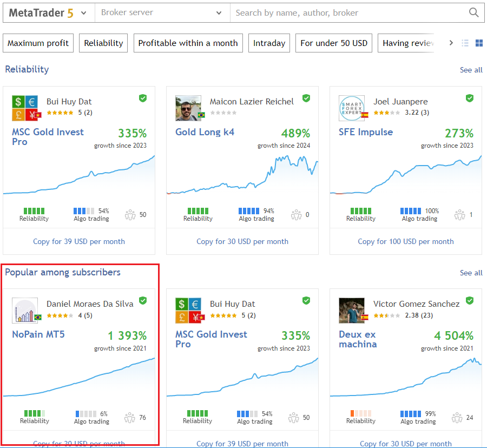Click Daniel Moraes Da Silva chart avatar
The image size is (487, 448).
coord(26,311)
